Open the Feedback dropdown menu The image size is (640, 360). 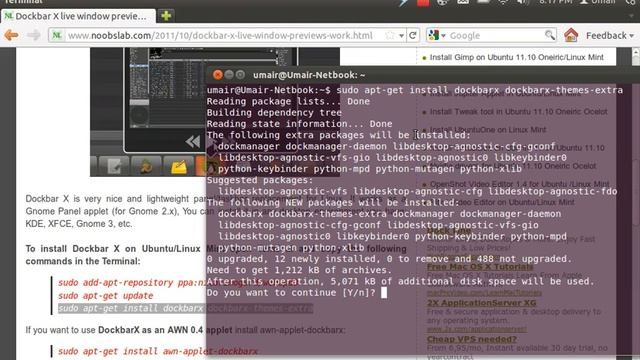tap(610, 36)
